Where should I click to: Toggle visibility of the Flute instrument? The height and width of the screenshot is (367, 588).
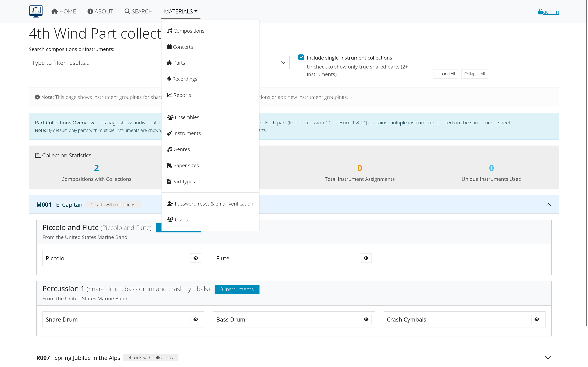coord(366,258)
